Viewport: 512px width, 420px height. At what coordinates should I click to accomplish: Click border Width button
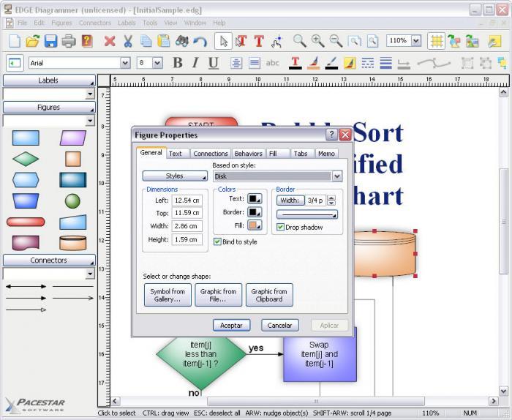point(290,200)
